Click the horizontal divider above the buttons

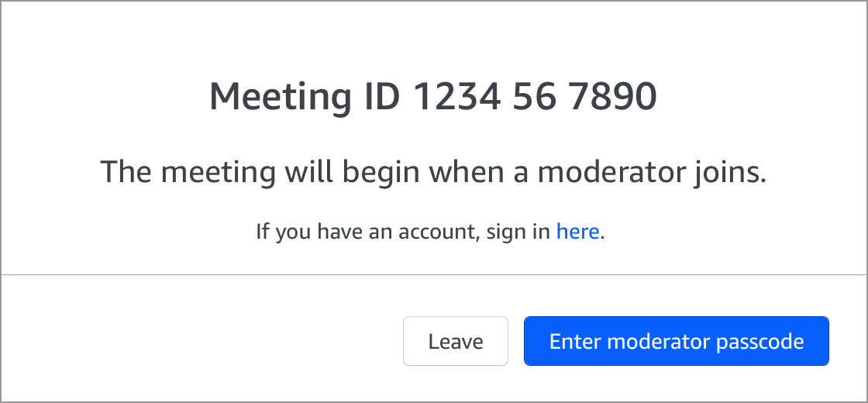434,274
